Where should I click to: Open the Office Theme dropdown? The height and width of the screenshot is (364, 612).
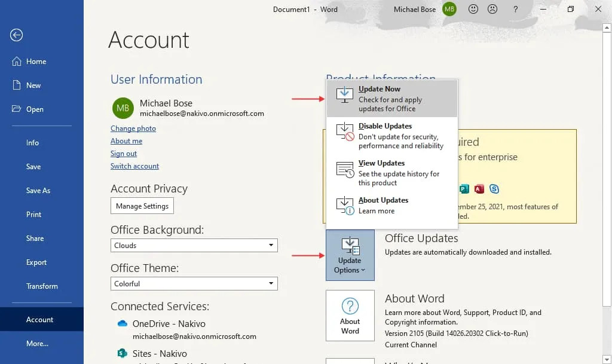coord(194,283)
